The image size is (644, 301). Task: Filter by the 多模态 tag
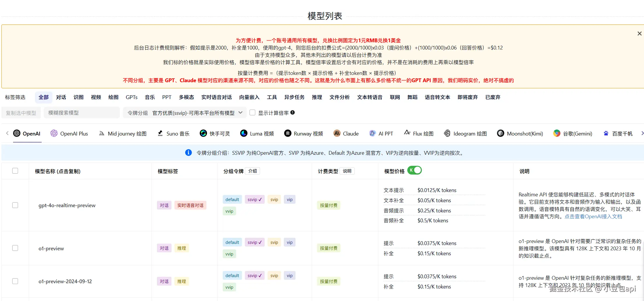click(186, 97)
